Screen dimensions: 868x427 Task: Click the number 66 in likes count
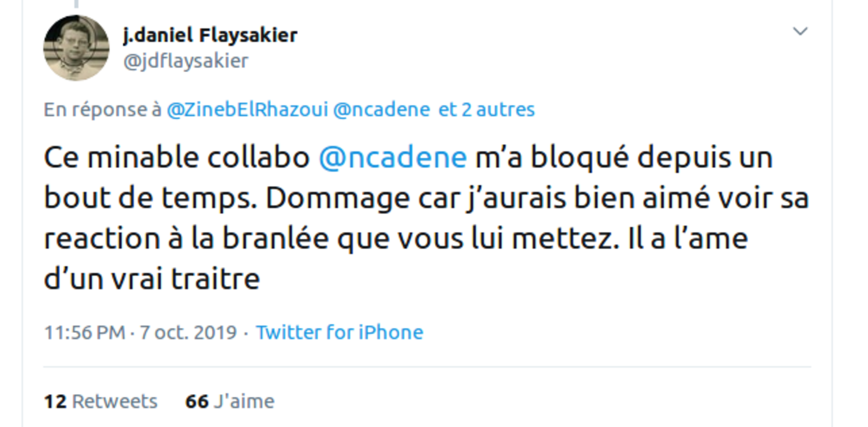[x=196, y=401]
